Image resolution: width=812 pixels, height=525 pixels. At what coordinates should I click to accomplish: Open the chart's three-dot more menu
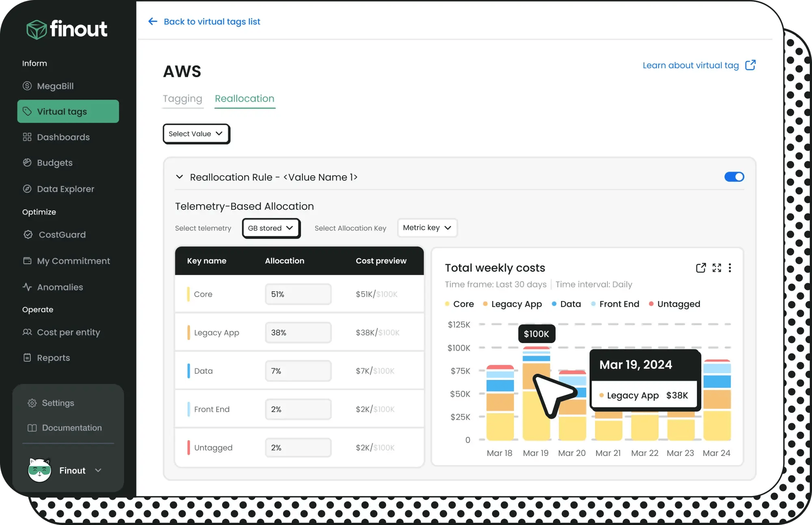point(730,268)
